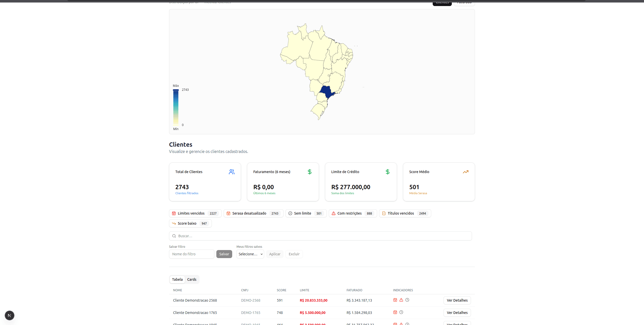This screenshot has width=644, height=325.
Task: Click the dark blue São Paulo state on map
Action: point(327,92)
